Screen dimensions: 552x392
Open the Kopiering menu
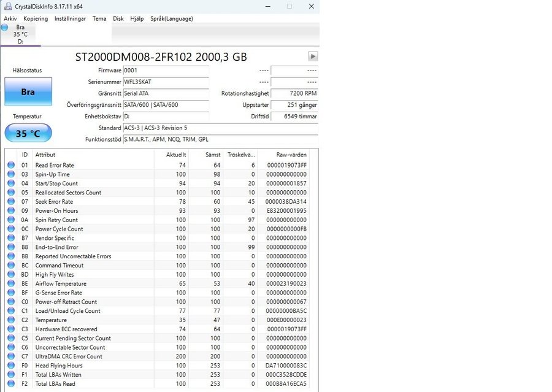click(x=36, y=18)
